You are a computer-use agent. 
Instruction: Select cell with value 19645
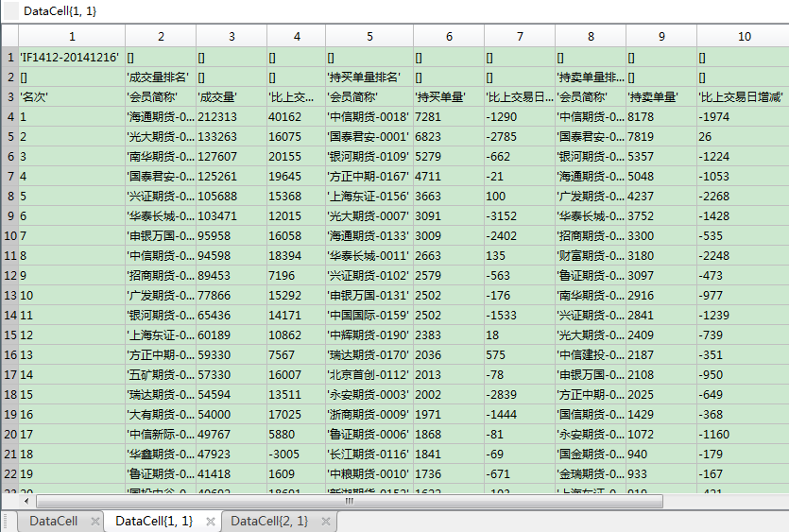(x=297, y=176)
